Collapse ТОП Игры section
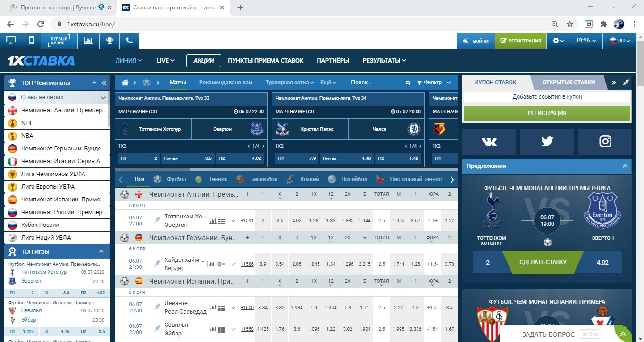 [x=101, y=251]
